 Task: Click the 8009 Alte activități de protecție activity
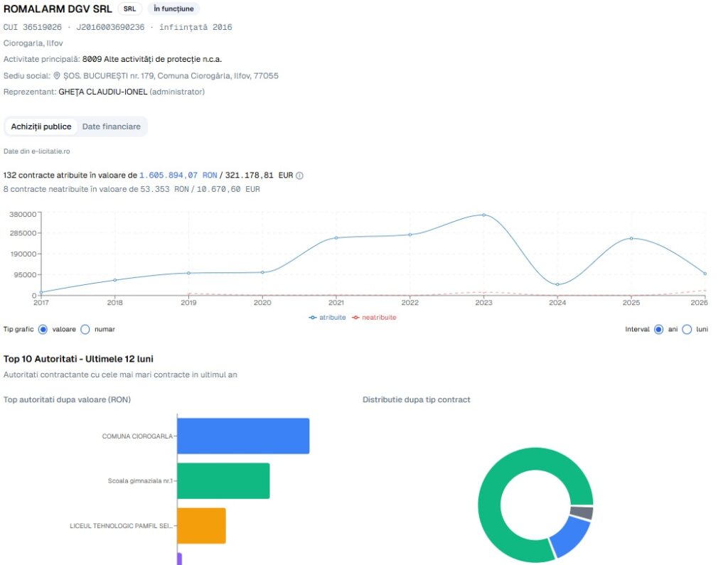(x=152, y=59)
